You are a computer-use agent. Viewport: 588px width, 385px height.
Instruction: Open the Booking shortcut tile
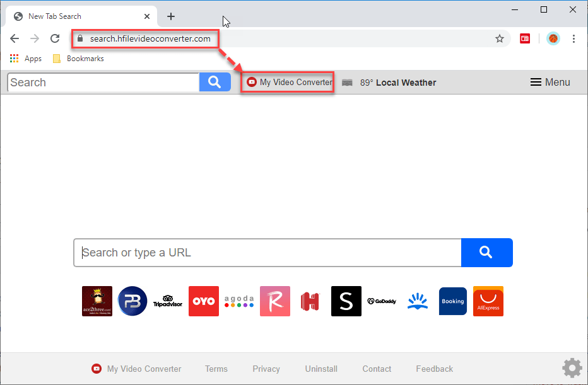coord(452,301)
